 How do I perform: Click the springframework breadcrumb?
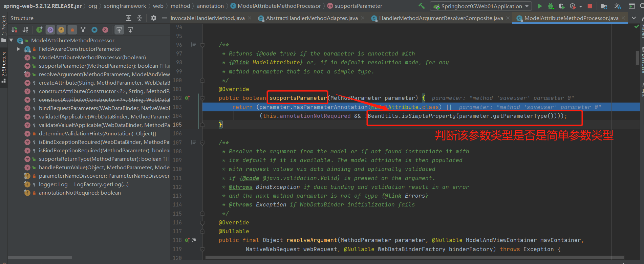[125, 6]
